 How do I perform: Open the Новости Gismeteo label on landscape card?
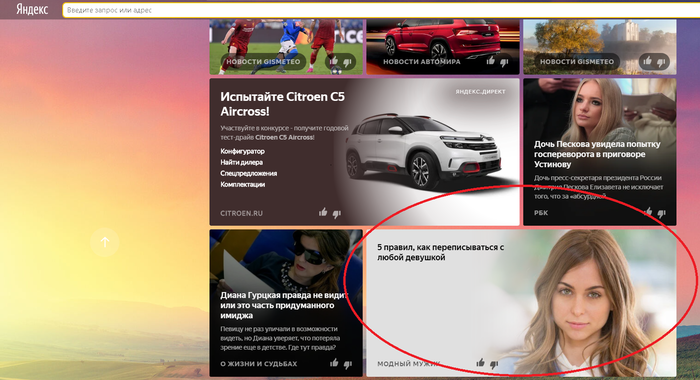577,62
